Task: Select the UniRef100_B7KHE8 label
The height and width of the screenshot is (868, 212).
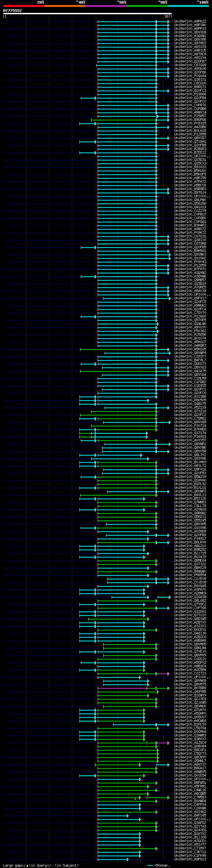Action: click(190, 429)
